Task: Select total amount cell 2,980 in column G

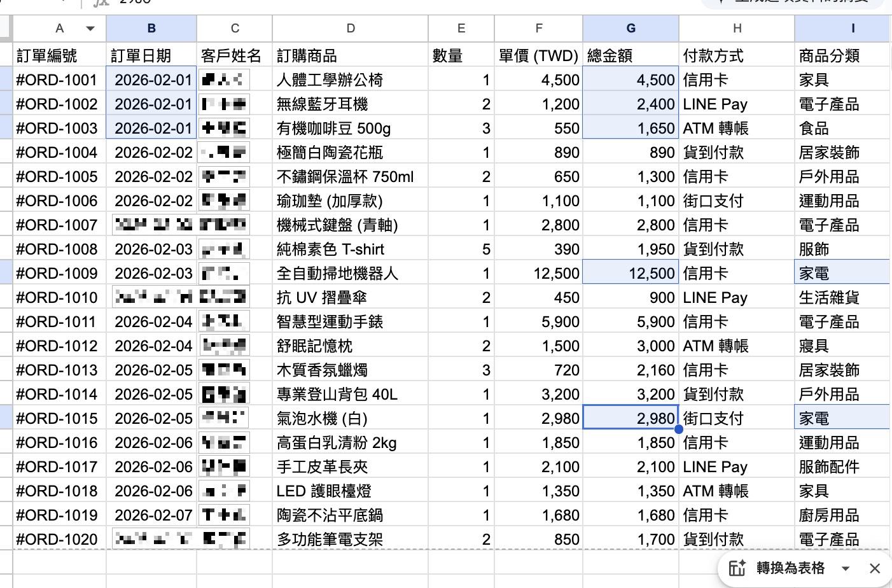Action: [631, 418]
